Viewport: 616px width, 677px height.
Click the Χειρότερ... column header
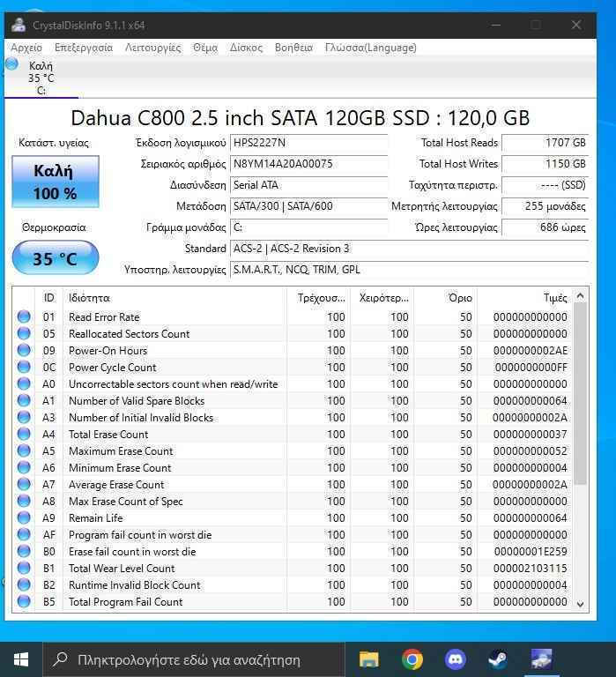click(x=382, y=298)
